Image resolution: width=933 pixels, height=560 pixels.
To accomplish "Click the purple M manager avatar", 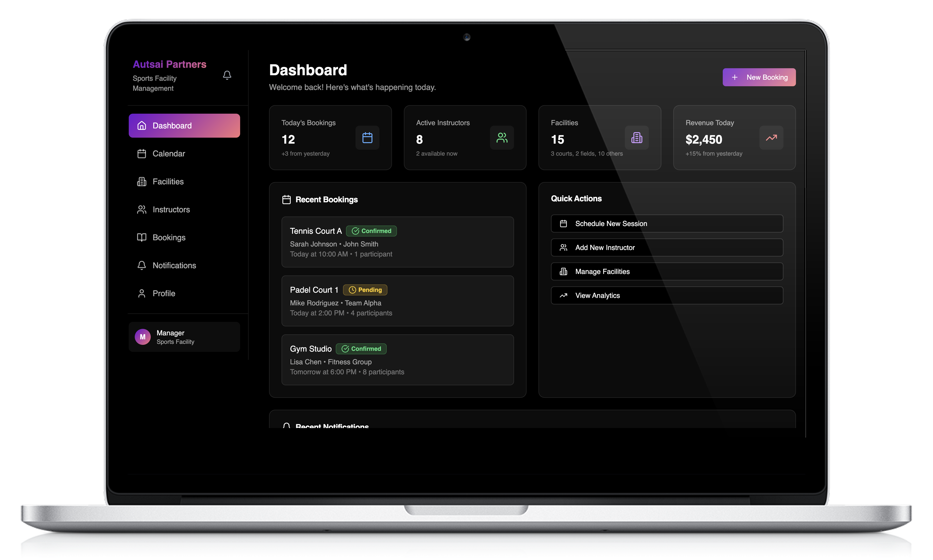I will (x=143, y=337).
